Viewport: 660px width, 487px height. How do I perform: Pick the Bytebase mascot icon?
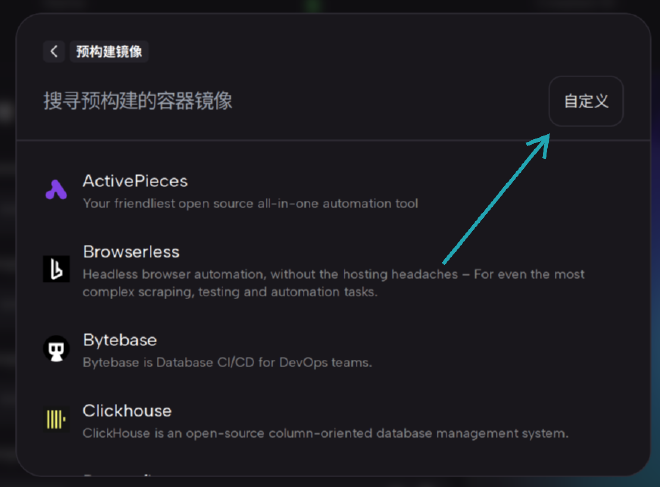pos(56,349)
